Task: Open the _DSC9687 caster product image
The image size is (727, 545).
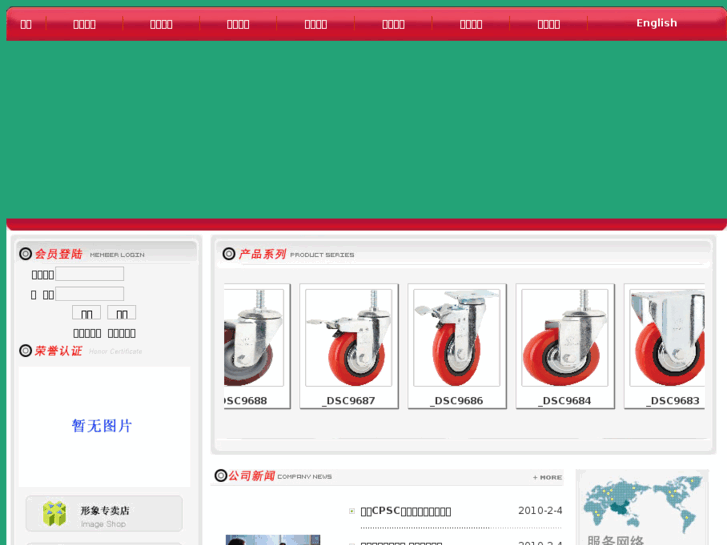Action: point(349,338)
